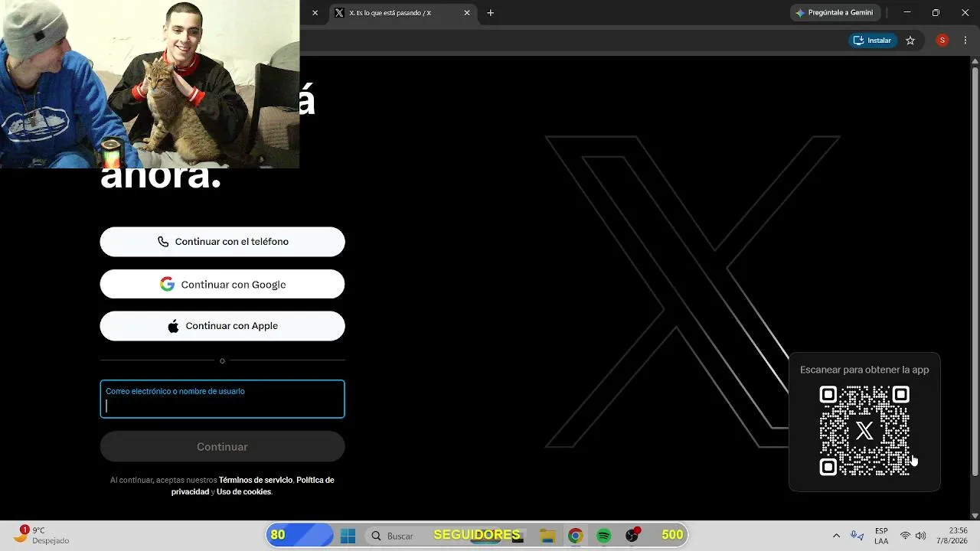The height and width of the screenshot is (551, 980).
Task: Click the phone icon on the teléfono button
Action: point(163,242)
